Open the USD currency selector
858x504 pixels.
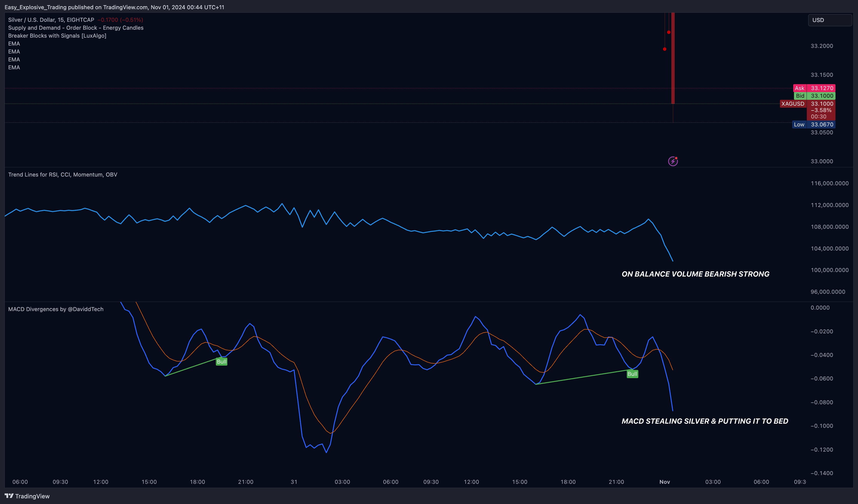tap(830, 20)
